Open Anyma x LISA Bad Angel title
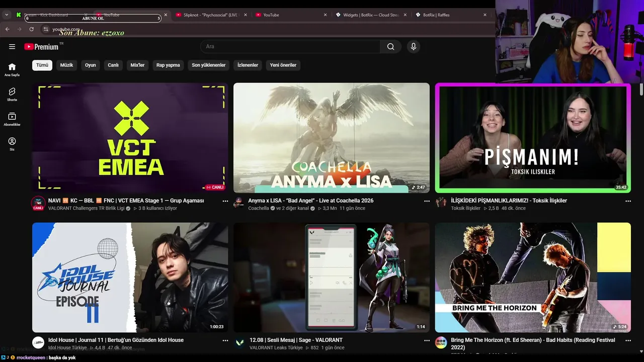This screenshot has height=362, width=644. coord(311,201)
